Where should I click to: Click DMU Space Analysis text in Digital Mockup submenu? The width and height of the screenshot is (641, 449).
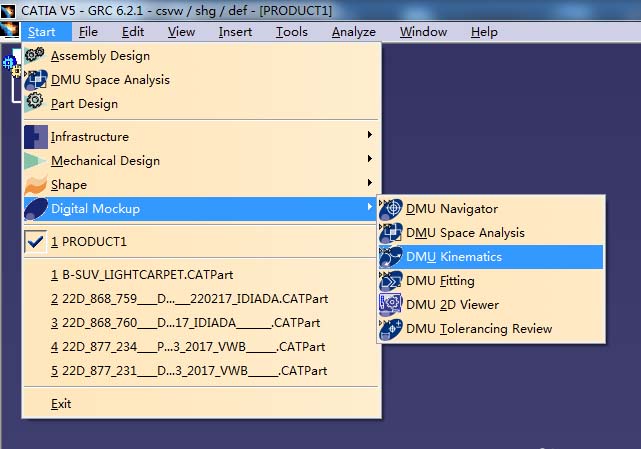tap(465, 233)
